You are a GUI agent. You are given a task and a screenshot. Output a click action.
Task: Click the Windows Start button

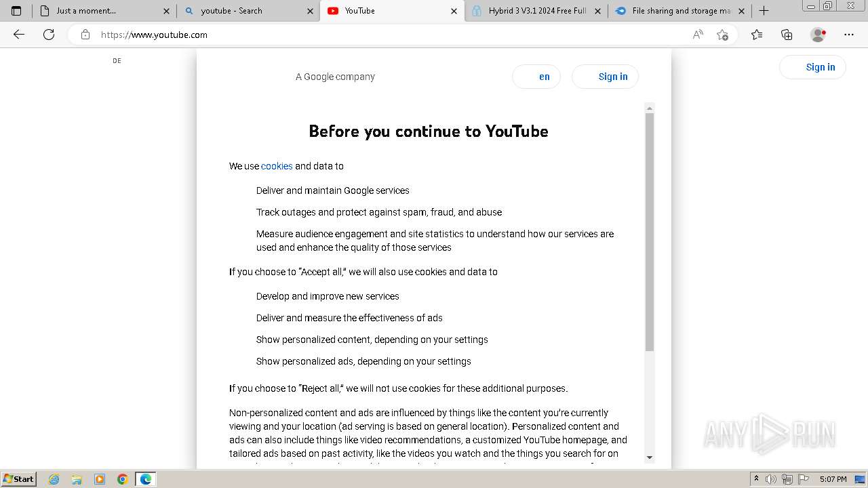click(19, 479)
